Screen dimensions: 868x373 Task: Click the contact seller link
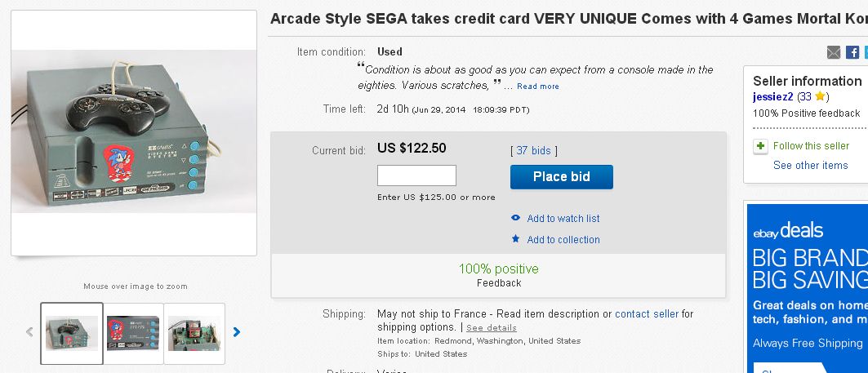click(646, 313)
